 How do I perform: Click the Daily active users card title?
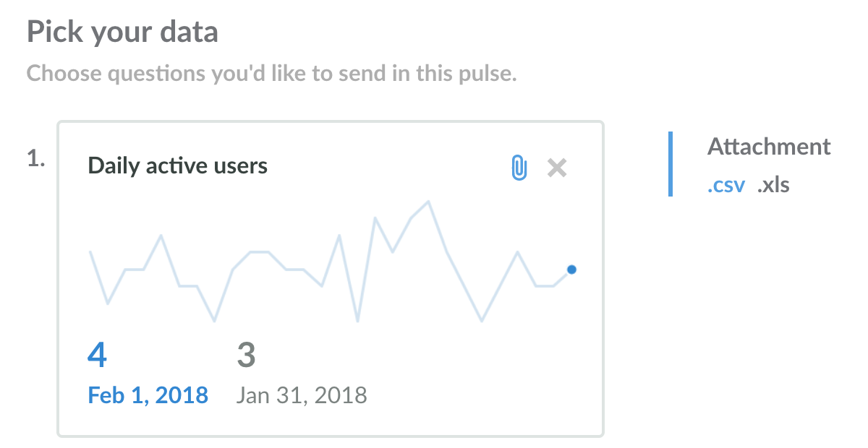[177, 166]
